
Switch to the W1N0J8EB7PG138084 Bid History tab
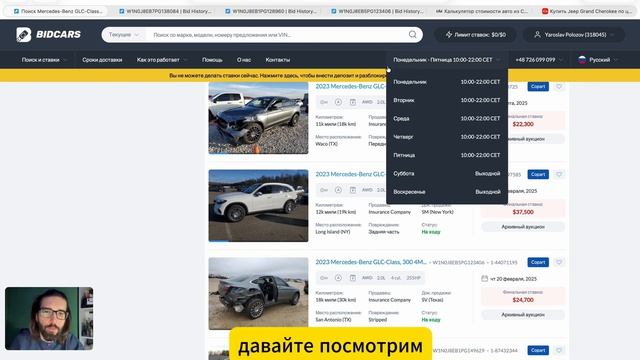(165, 11)
